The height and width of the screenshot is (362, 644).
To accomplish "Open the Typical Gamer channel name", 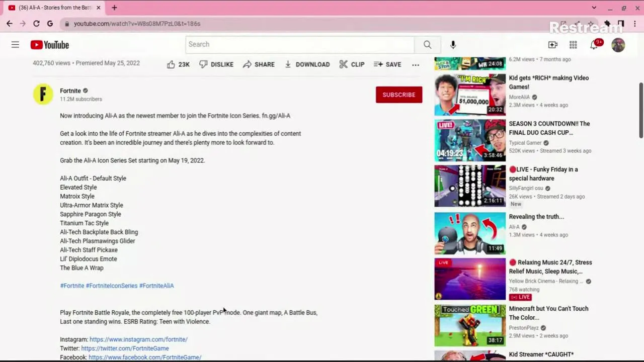I will (x=525, y=143).
